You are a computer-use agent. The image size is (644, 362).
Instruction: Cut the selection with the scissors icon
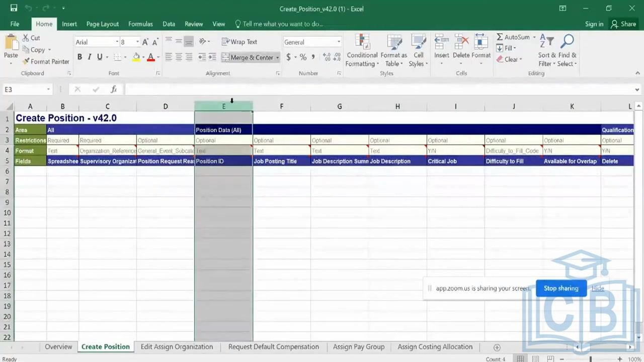click(x=26, y=38)
